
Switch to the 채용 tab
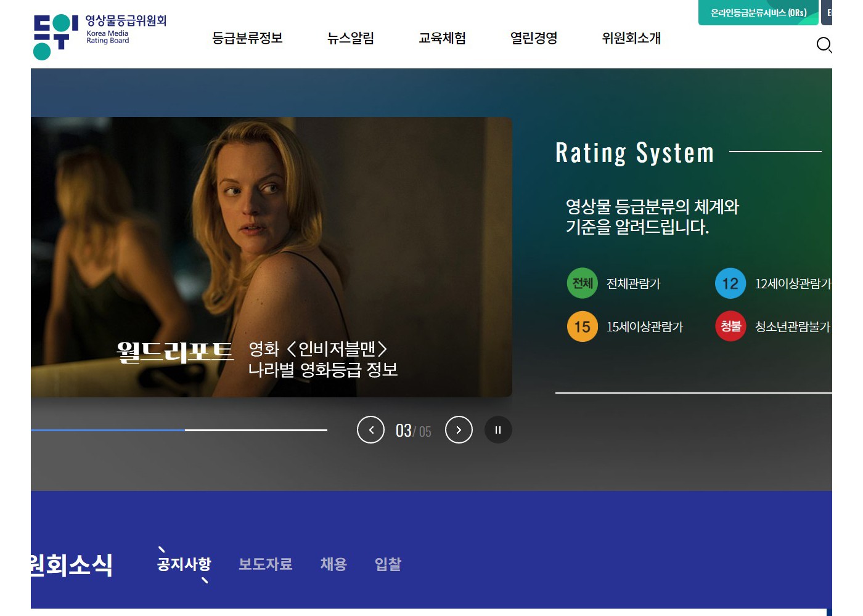point(333,564)
